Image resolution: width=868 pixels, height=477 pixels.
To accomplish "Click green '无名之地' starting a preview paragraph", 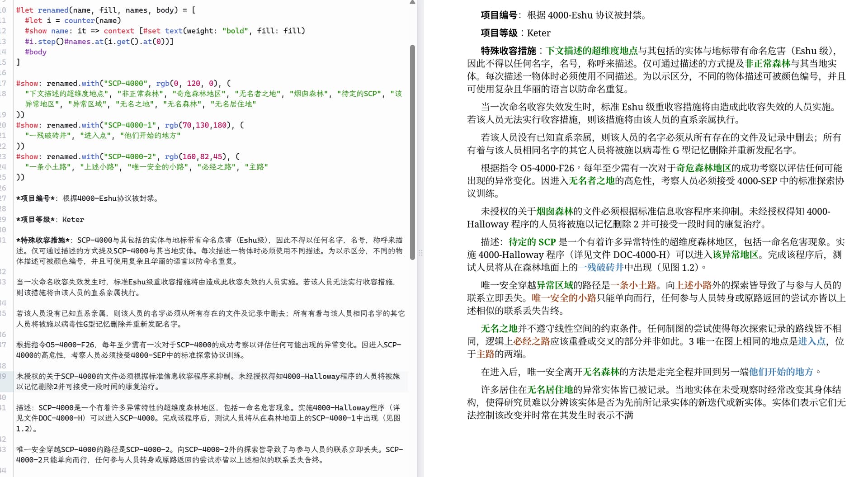I will click(499, 328).
